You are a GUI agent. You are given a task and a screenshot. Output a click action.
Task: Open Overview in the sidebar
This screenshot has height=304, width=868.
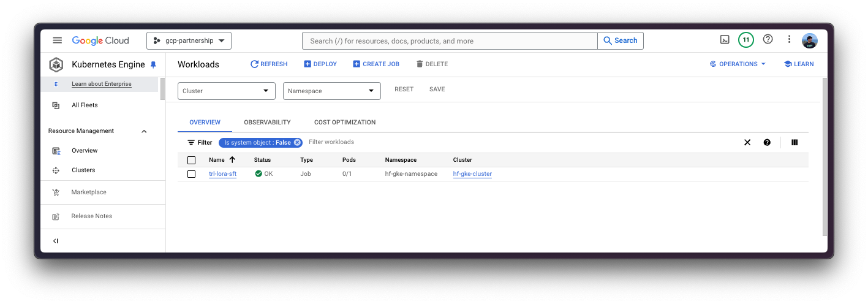(x=85, y=151)
